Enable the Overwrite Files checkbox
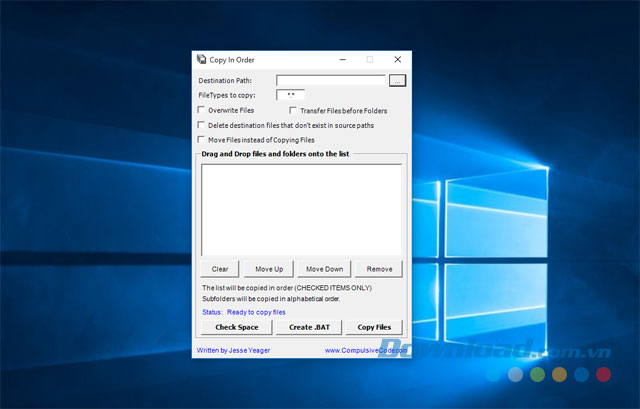The height and width of the screenshot is (409, 640). pos(201,110)
